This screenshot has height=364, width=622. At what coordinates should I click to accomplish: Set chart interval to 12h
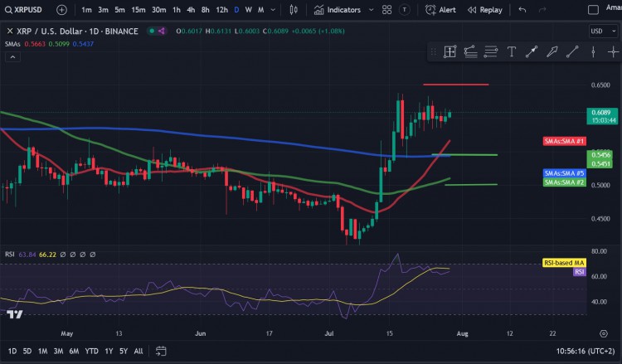(x=221, y=9)
